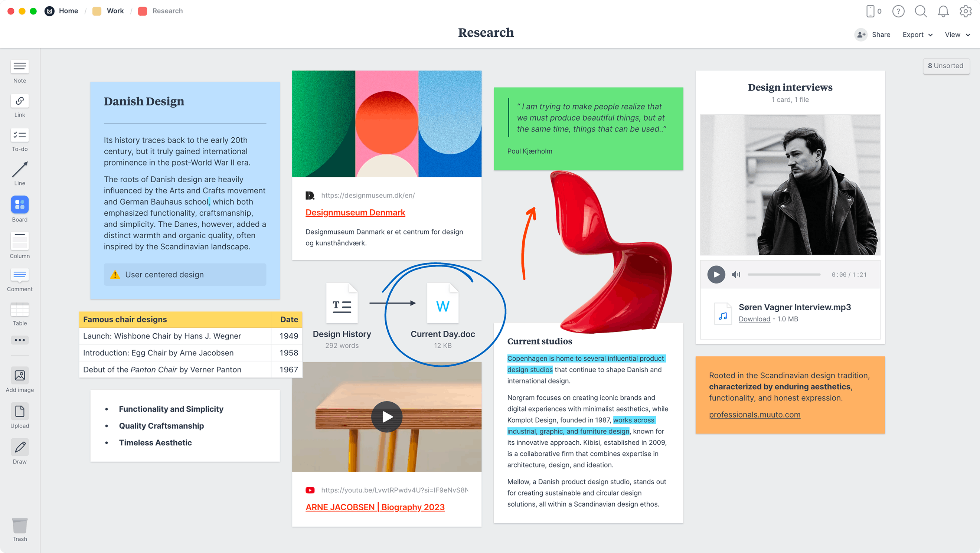Image resolution: width=980 pixels, height=553 pixels.
Task: Navigate to Home breadcrumb
Action: [68, 11]
